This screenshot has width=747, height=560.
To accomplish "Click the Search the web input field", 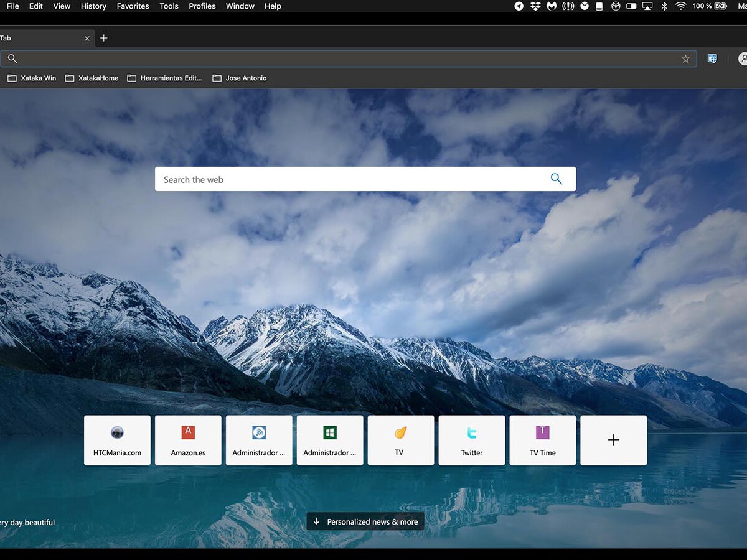I will (x=349, y=179).
